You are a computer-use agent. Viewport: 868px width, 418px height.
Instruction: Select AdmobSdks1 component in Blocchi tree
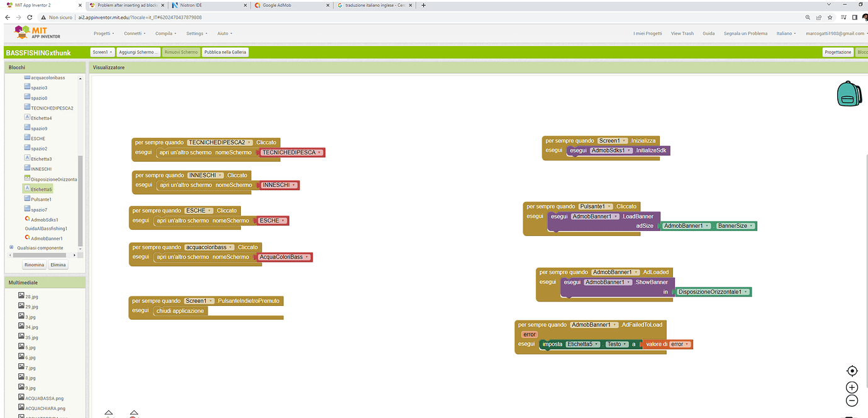point(43,219)
